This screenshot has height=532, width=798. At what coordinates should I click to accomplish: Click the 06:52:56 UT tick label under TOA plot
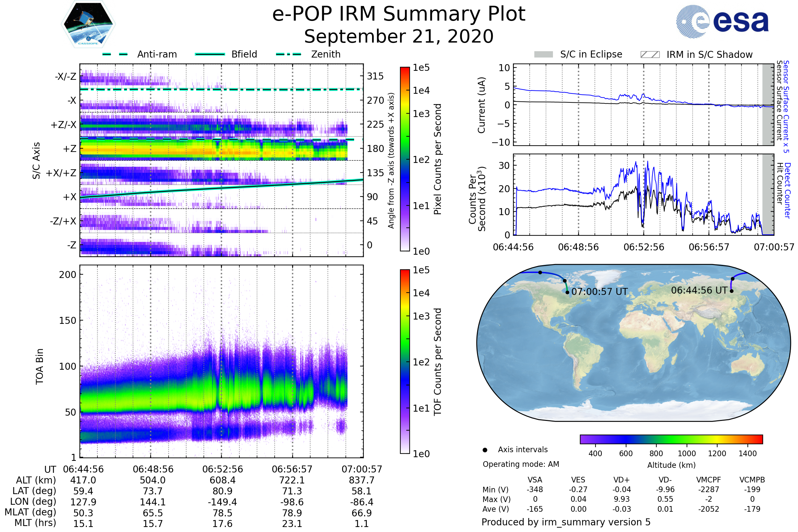(222, 469)
